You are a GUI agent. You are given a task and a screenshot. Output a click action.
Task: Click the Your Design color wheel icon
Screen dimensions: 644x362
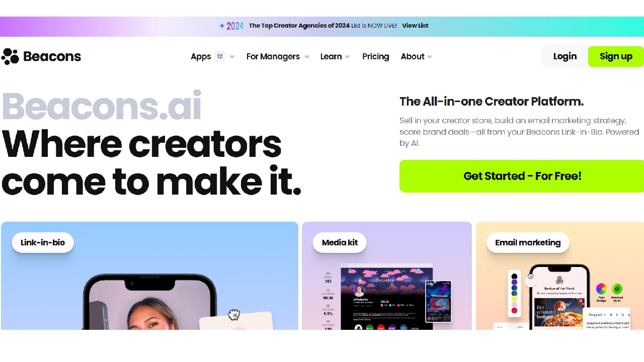(x=601, y=289)
